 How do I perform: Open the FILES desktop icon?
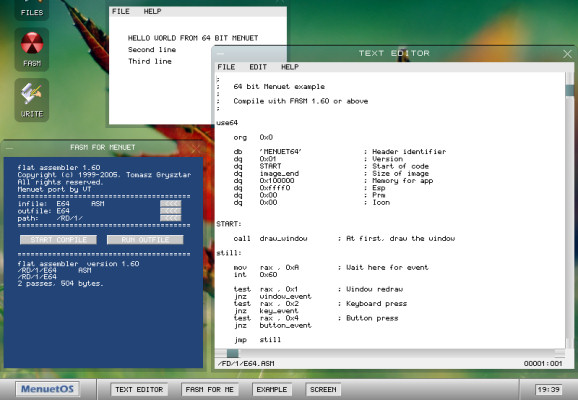tap(32, 9)
